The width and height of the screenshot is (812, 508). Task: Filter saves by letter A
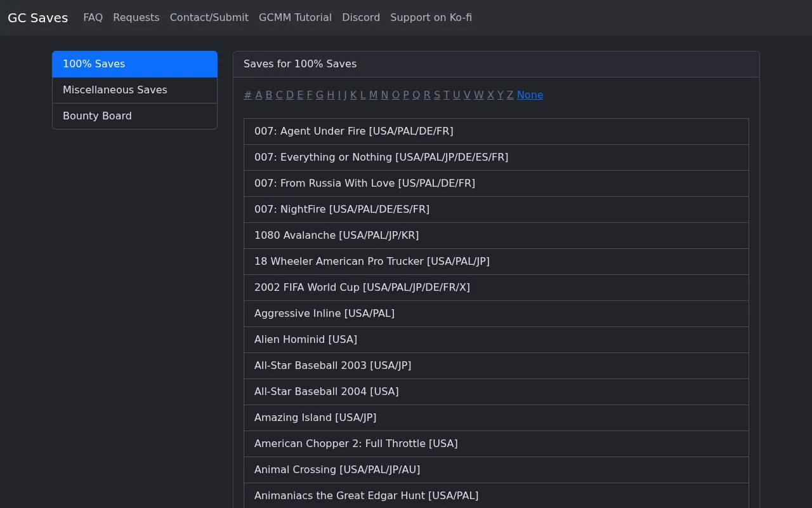259,95
